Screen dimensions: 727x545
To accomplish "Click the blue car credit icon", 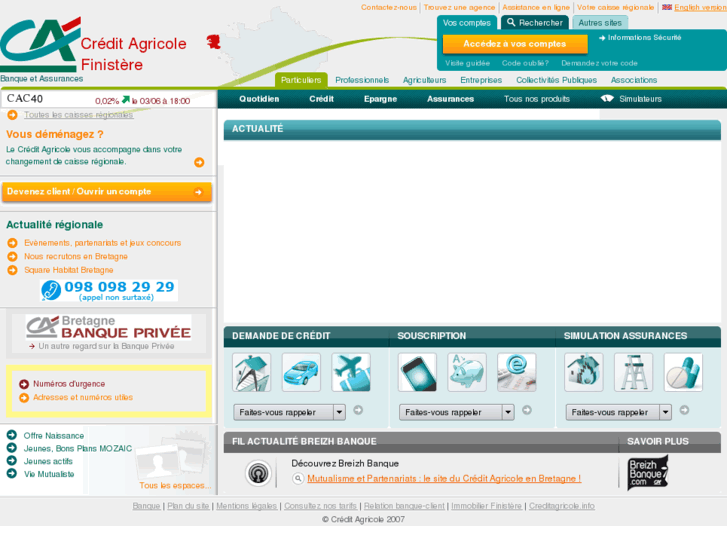I will [301, 372].
